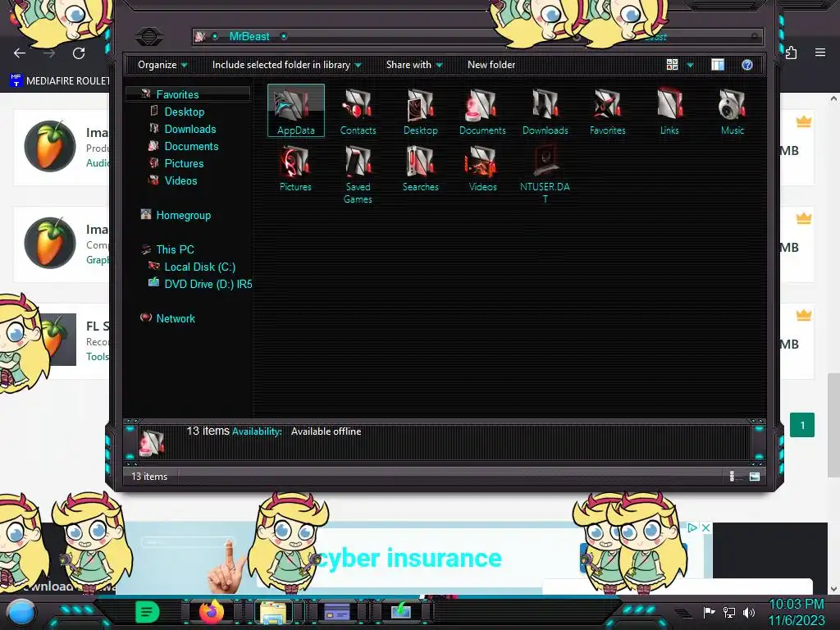Select Network in navigation pane
The height and width of the screenshot is (630, 840).
[x=176, y=318]
